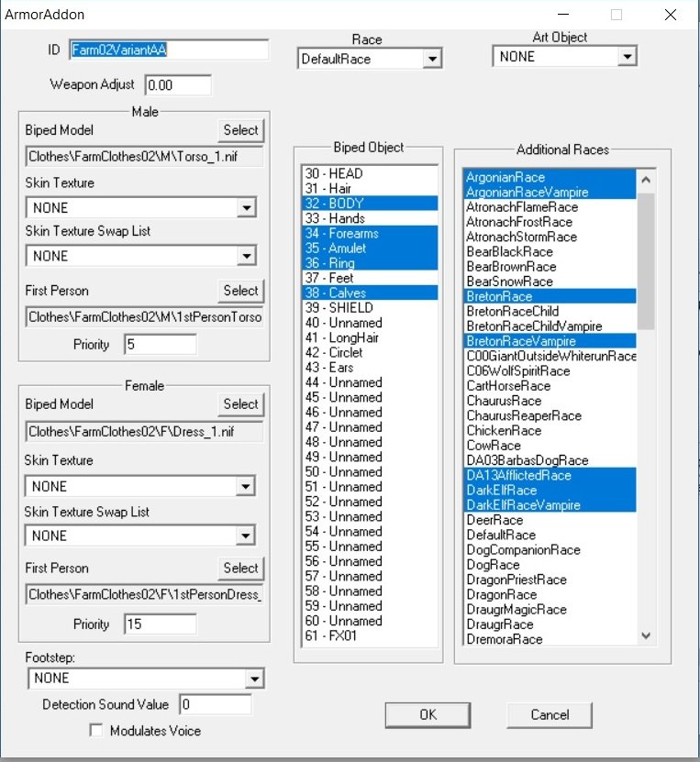Click the Female Priority field showing 15

point(161,624)
